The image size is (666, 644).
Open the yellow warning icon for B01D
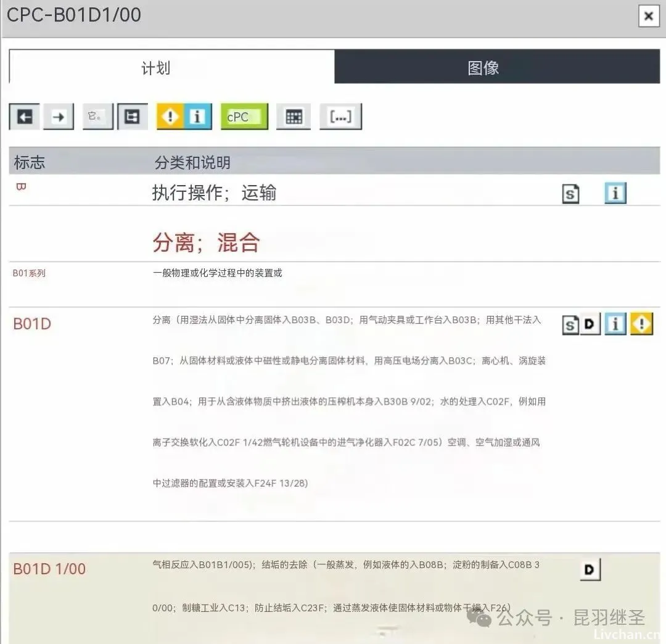pos(641,324)
